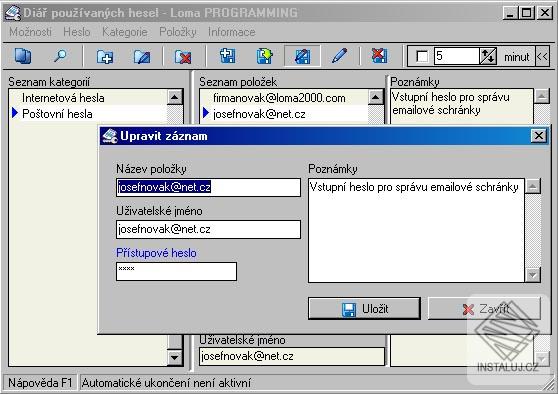Open the Informace menu
558x394 pixels.
[x=232, y=32]
